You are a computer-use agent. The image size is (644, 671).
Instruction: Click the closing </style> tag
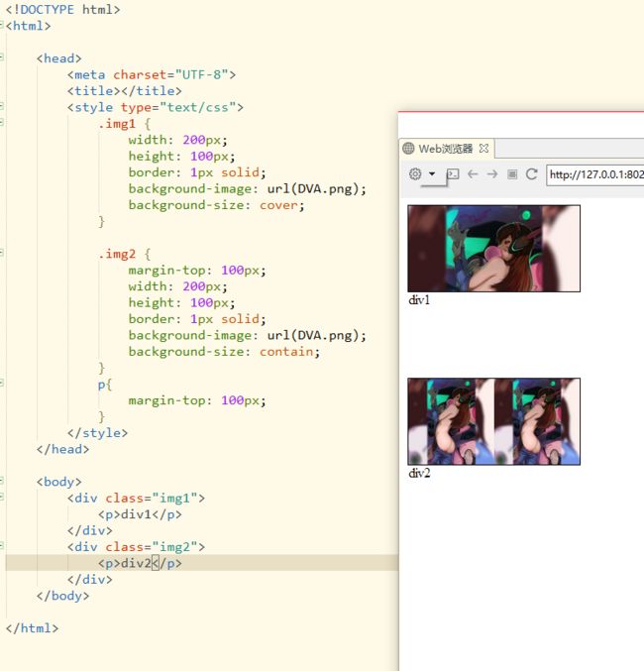pyautogui.click(x=97, y=433)
